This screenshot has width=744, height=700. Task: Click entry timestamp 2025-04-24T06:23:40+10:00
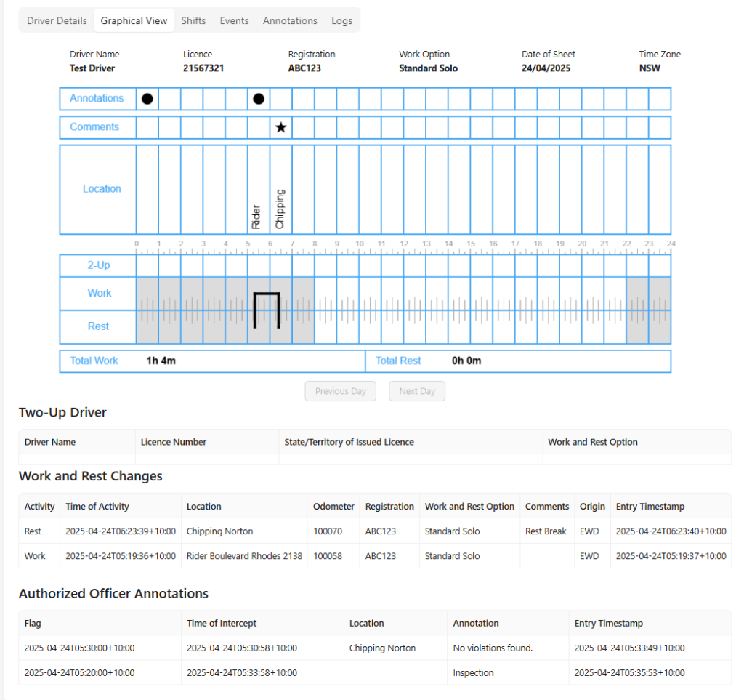pyautogui.click(x=671, y=531)
